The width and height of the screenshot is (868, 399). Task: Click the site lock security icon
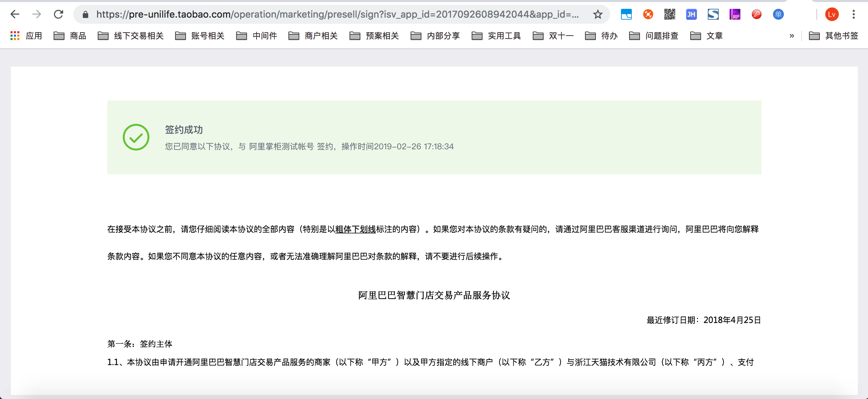pyautogui.click(x=86, y=14)
